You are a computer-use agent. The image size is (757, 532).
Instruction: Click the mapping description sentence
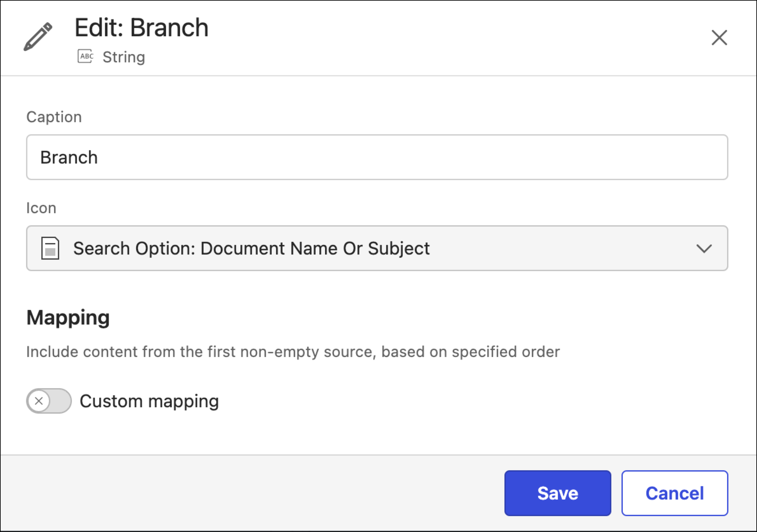point(293,352)
